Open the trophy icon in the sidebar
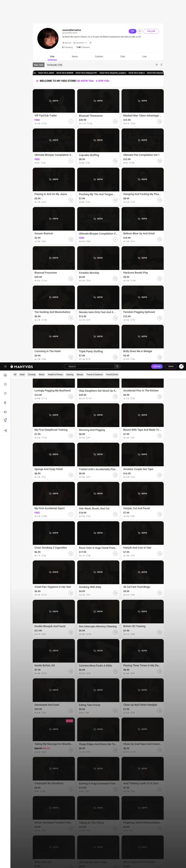This screenshot has width=186, height=868. click(5, 420)
